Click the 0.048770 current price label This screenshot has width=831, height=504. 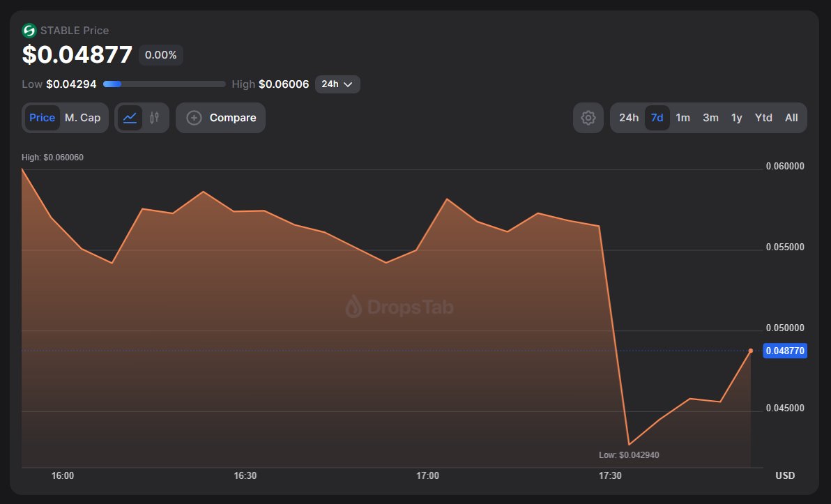tap(785, 351)
